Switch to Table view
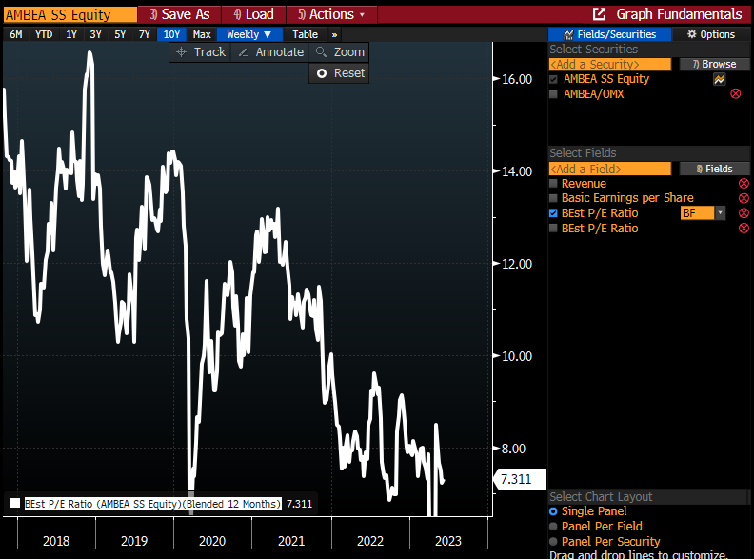 [306, 34]
